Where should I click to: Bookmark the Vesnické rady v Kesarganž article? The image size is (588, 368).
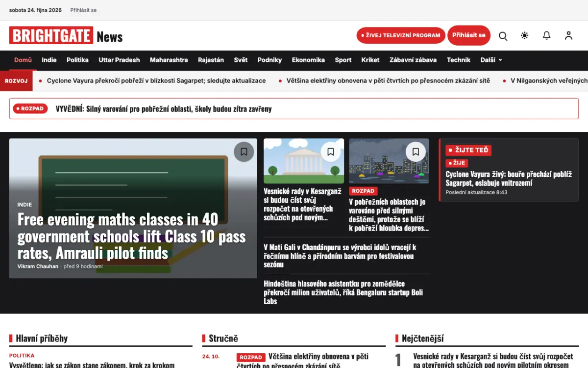tap(331, 152)
